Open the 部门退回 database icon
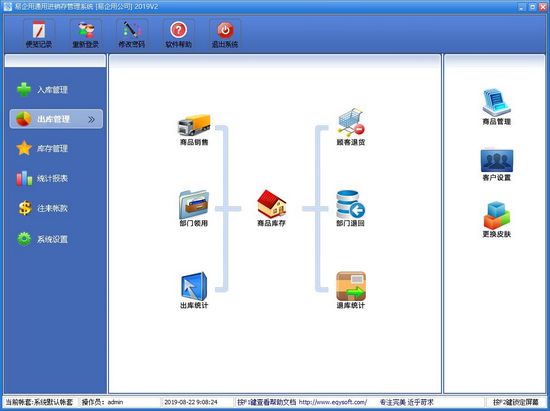550x411 pixels. [x=351, y=204]
